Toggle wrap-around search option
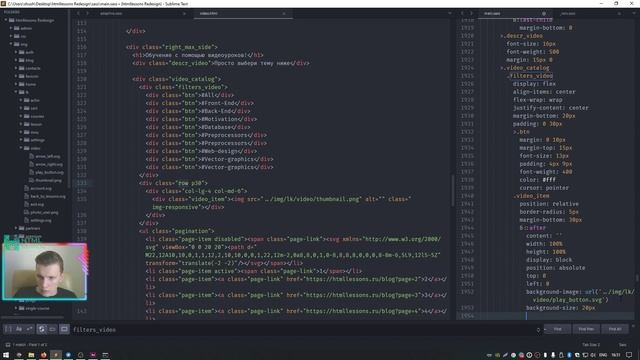The width and height of the screenshot is (640, 360). click(42, 329)
